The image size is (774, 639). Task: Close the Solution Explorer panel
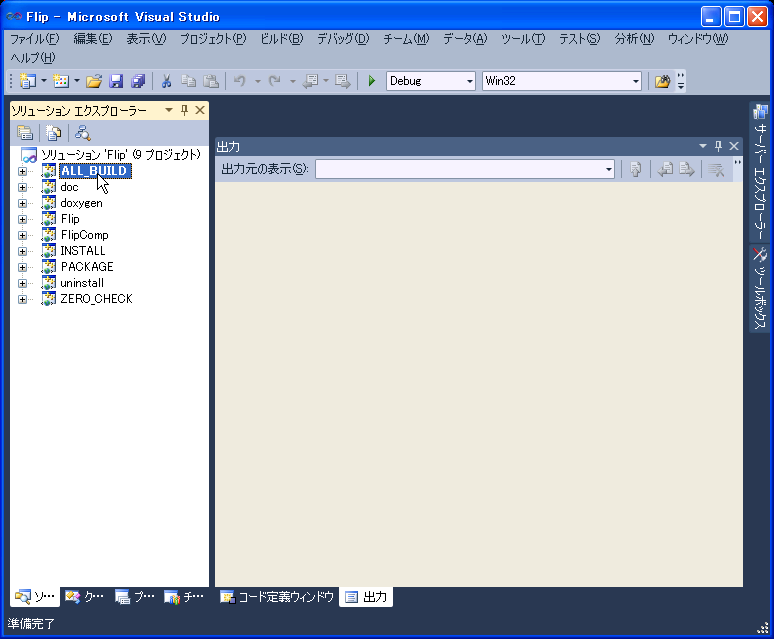pyautogui.click(x=200, y=110)
